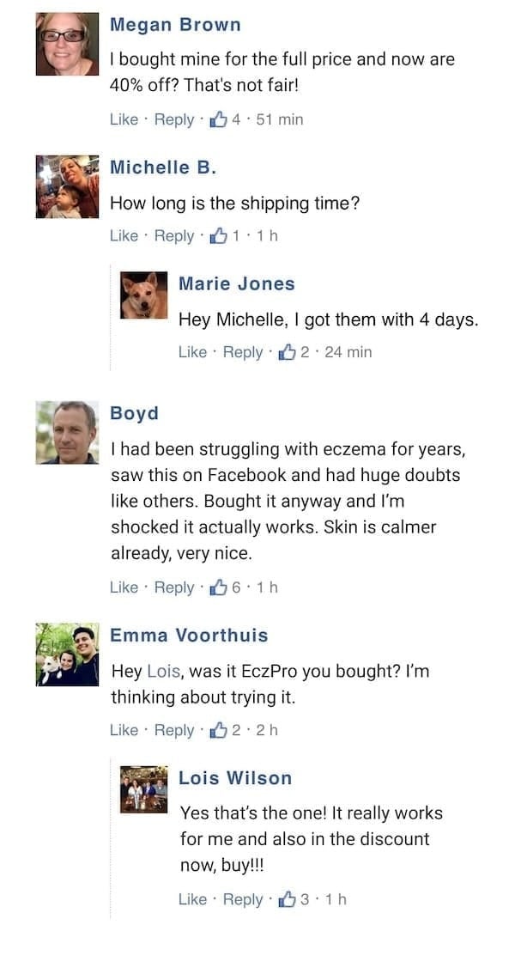
Task: Click thumbs-up icon on Megan Brown's comment
Action: coord(219,119)
